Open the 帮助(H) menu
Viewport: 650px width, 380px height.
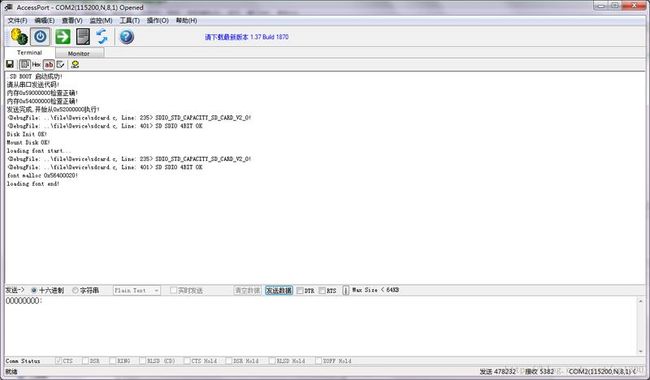(x=186, y=20)
